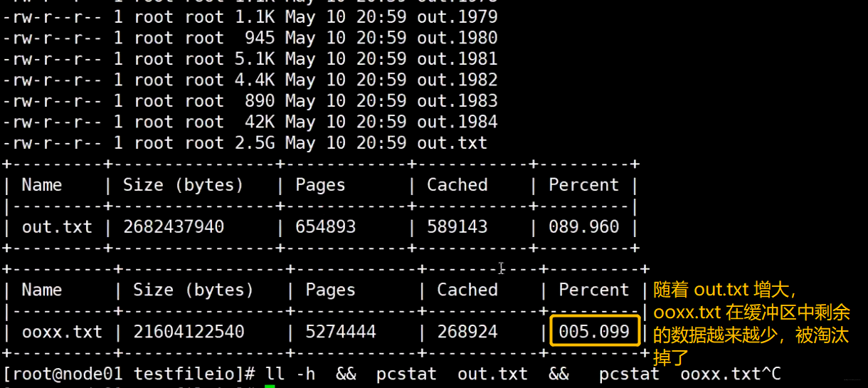The width and height of the screenshot is (868, 388).
Task: Select the filename out.1981
Action: pyautogui.click(x=457, y=58)
